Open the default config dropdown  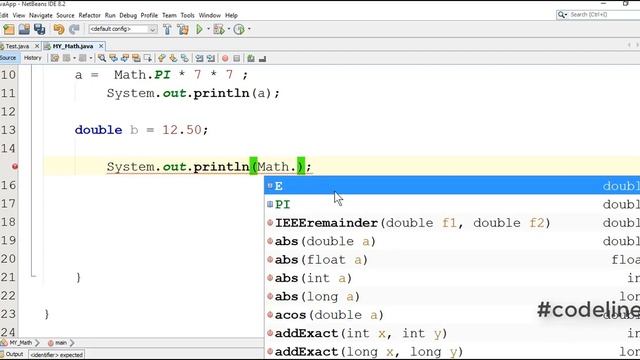pos(123,29)
